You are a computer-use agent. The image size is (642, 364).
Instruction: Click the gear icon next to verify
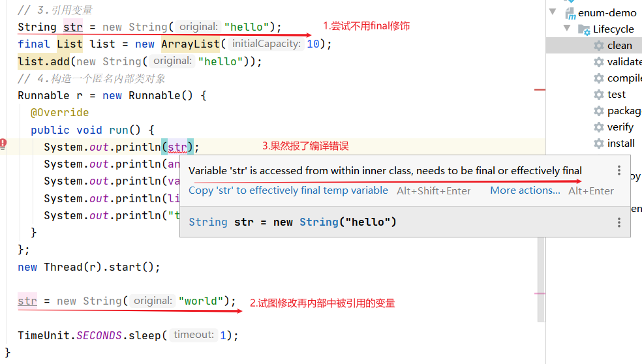pyautogui.click(x=598, y=127)
